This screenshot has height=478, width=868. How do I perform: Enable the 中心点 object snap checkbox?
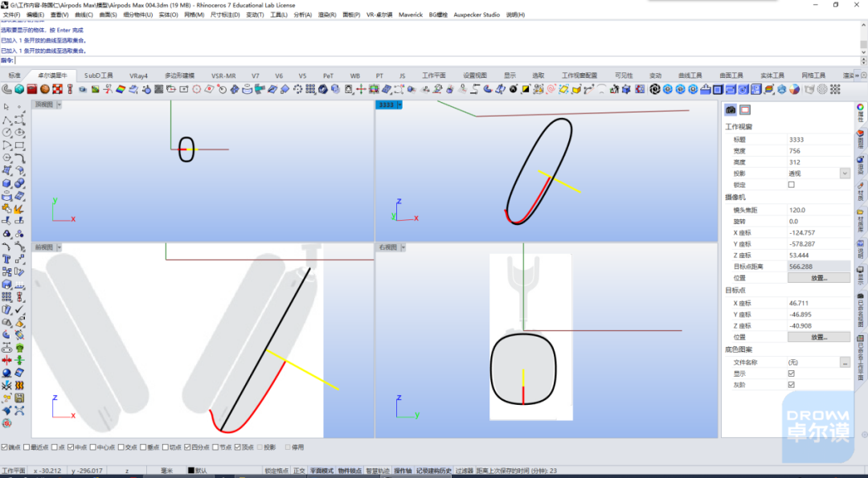[x=93, y=447]
